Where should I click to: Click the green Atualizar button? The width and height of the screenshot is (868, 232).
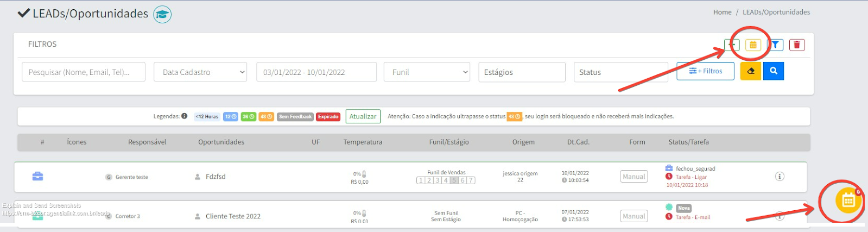pos(363,117)
